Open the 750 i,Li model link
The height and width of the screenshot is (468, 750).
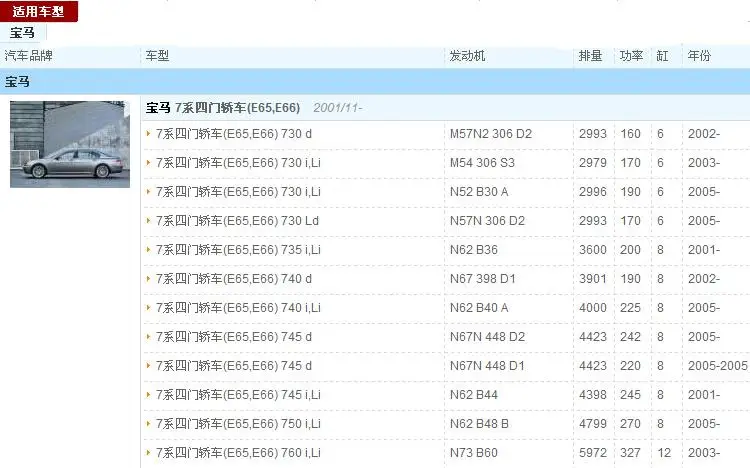click(238, 423)
